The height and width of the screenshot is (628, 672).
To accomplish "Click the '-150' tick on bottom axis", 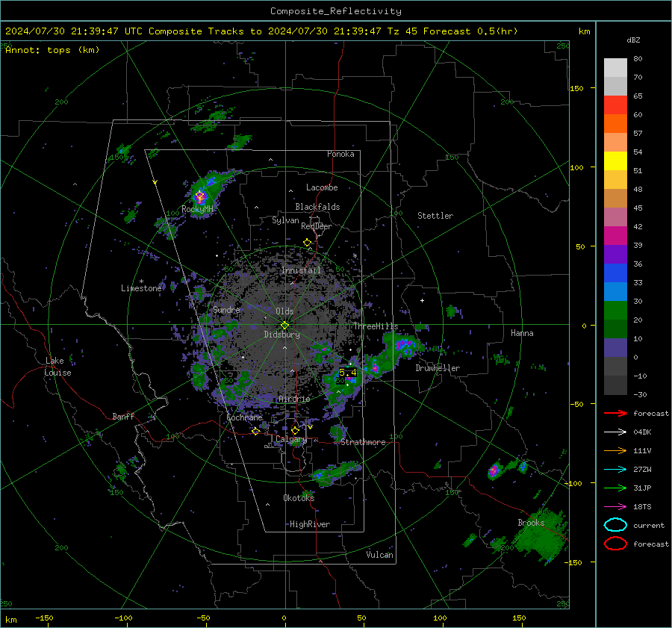I will pyautogui.click(x=44, y=618).
